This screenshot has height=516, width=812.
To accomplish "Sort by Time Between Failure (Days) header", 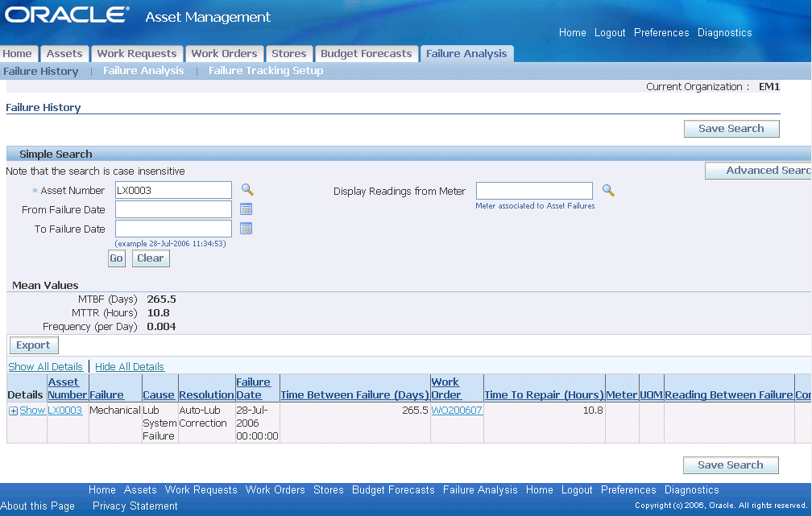I will click(x=354, y=395).
